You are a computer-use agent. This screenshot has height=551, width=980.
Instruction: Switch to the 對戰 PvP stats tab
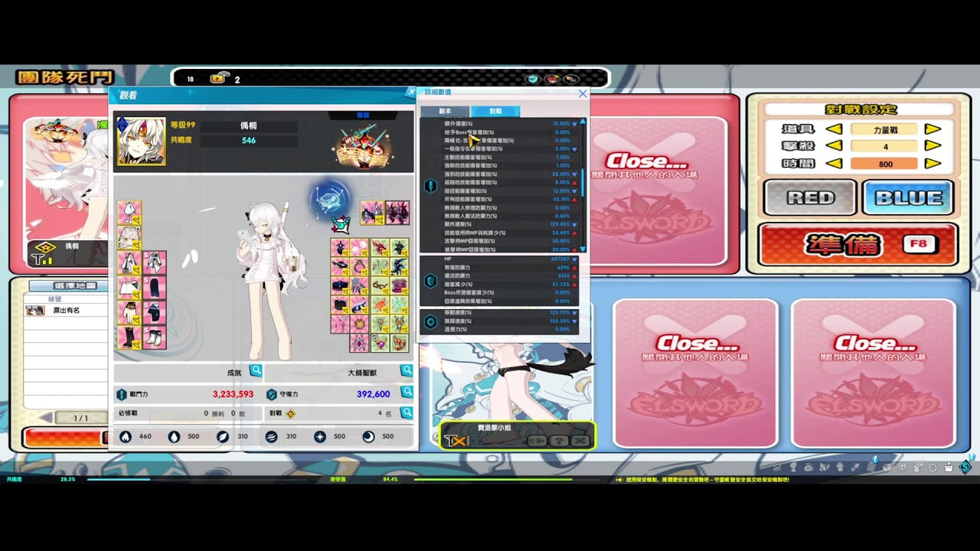click(495, 111)
